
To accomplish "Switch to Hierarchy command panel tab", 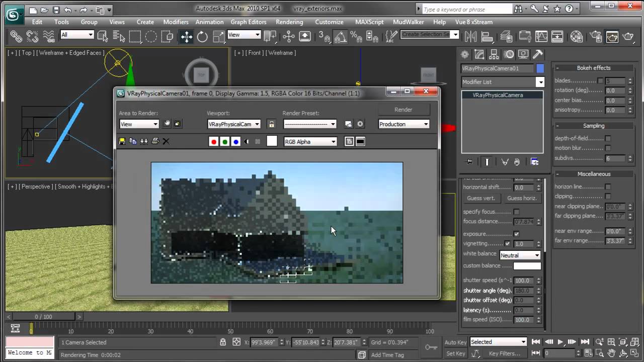I will (494, 54).
